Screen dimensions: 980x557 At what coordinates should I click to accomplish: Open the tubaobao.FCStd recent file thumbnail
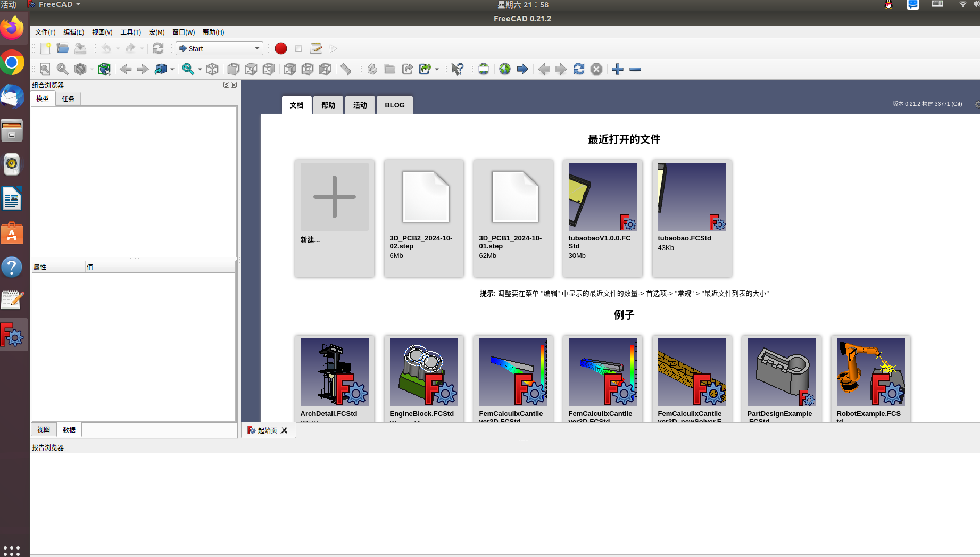[x=692, y=197]
